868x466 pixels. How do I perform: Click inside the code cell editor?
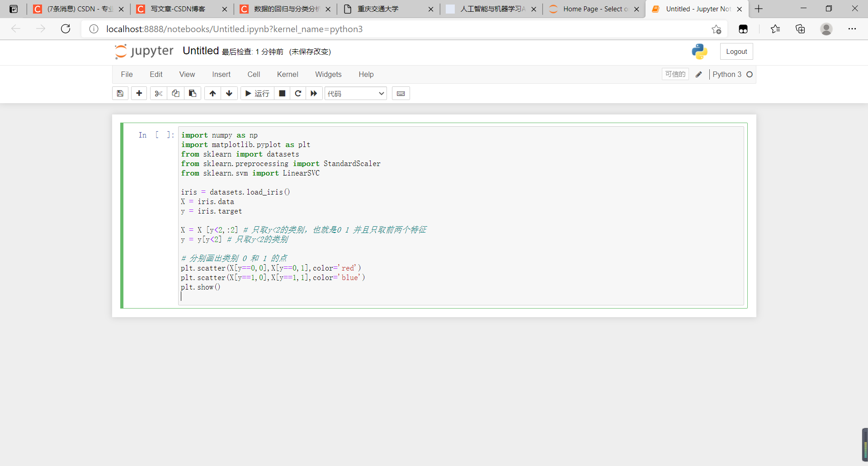click(461, 216)
